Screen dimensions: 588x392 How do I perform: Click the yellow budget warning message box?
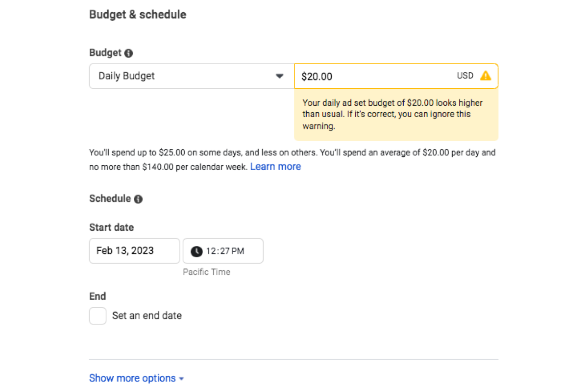396,115
